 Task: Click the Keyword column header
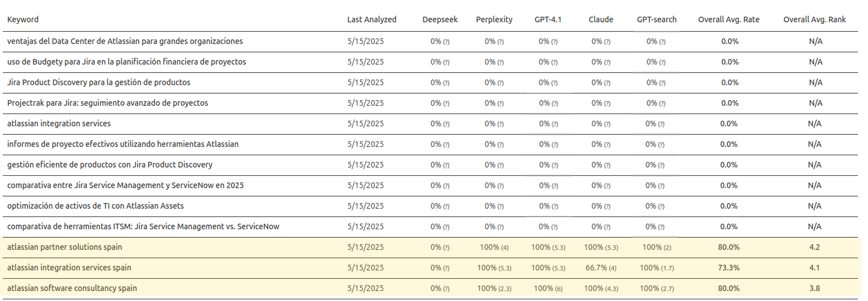(23, 19)
